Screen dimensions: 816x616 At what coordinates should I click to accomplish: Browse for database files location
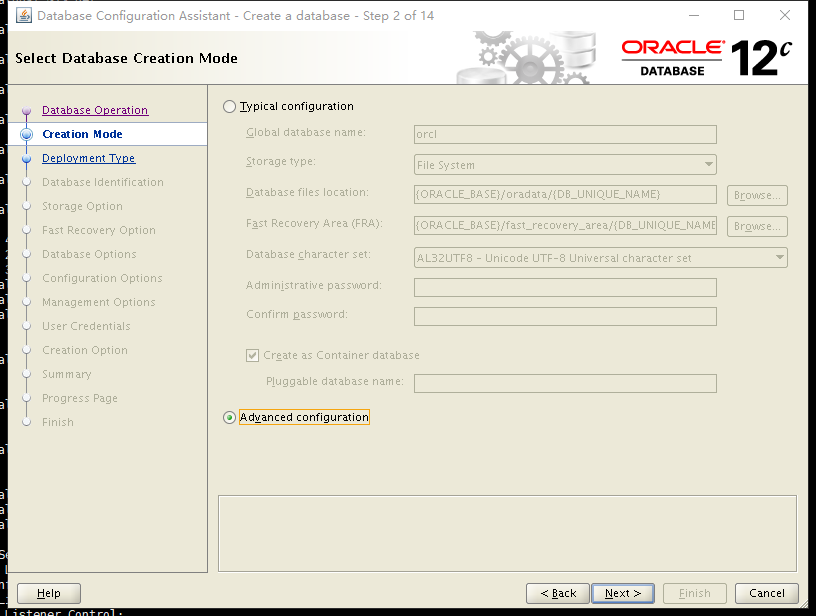click(757, 195)
